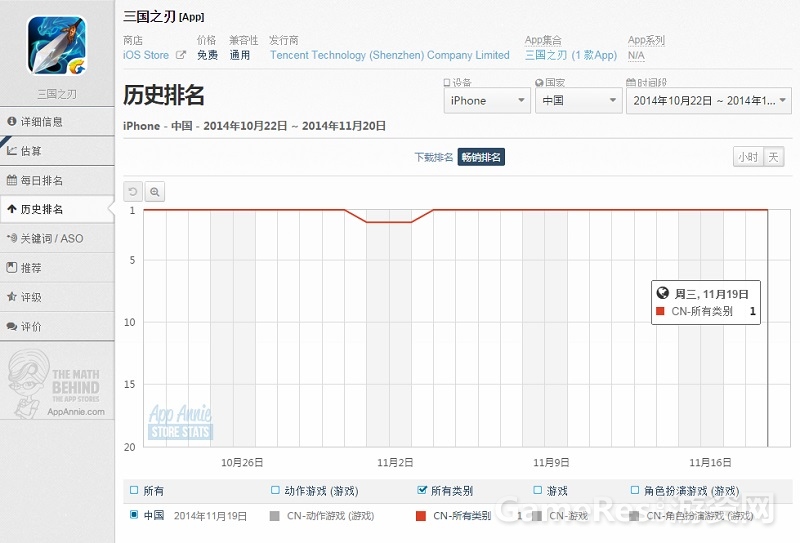Click the red CN-所有类别 color swatch
The image size is (800, 543).
[421, 516]
